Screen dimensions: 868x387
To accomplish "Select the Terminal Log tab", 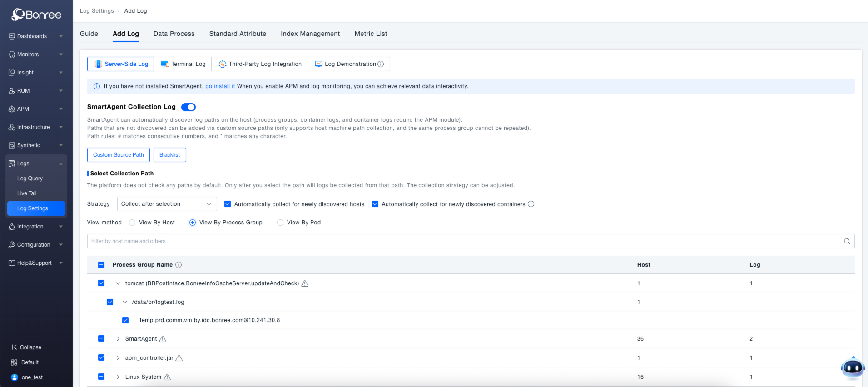I will click(x=183, y=64).
